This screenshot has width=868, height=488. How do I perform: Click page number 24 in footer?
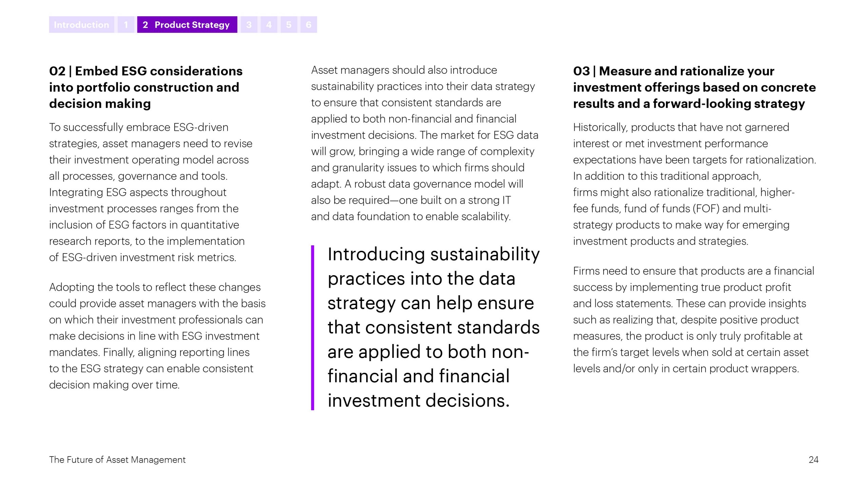(813, 460)
